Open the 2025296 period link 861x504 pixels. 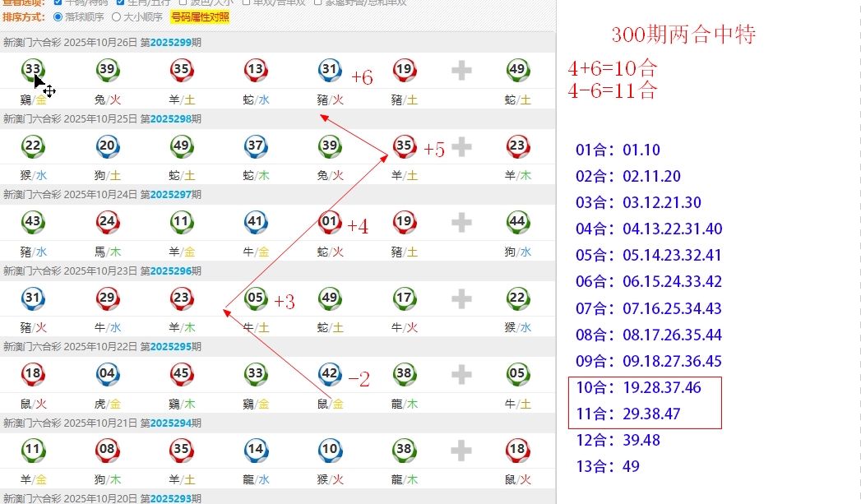click(169, 271)
